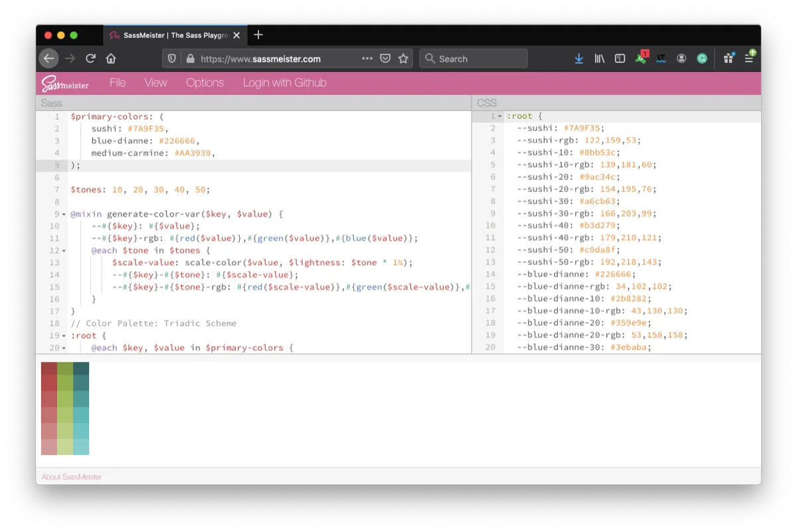Click the $scale-value scale-color line 13
This screenshot has width=797, height=532.
tap(262, 262)
